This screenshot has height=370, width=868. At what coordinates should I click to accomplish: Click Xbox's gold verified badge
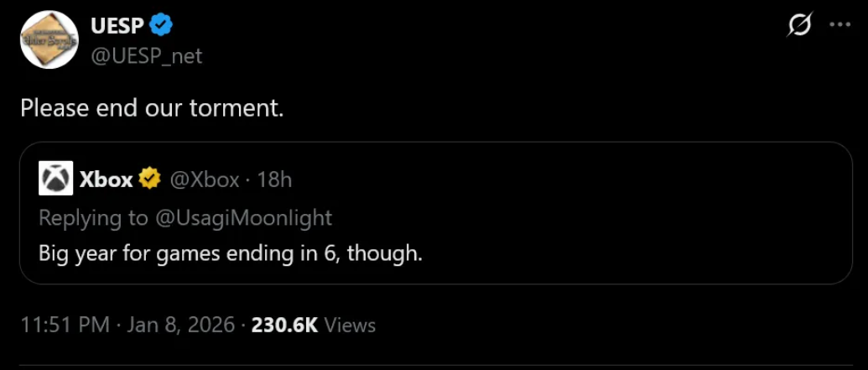(x=150, y=179)
